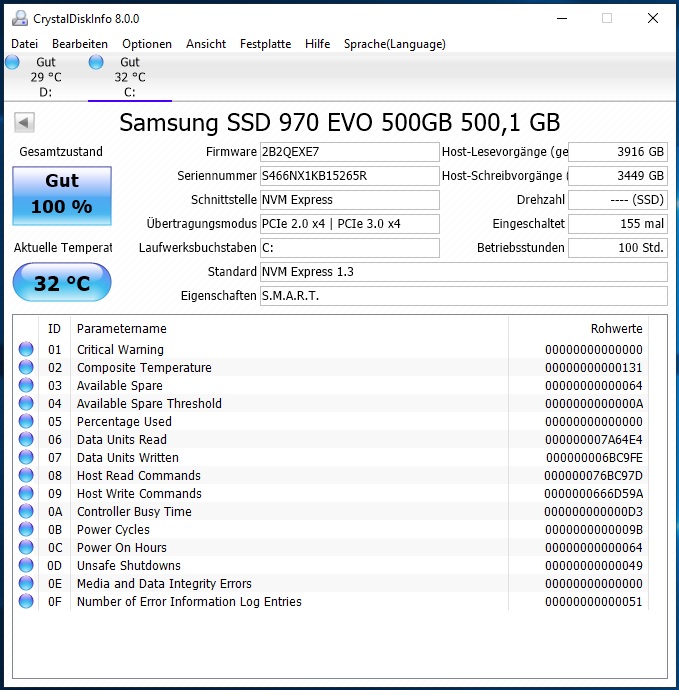Viewport: 679px width, 690px height.
Task: Click status orb for Error Information Log Entries
Action: point(26,602)
